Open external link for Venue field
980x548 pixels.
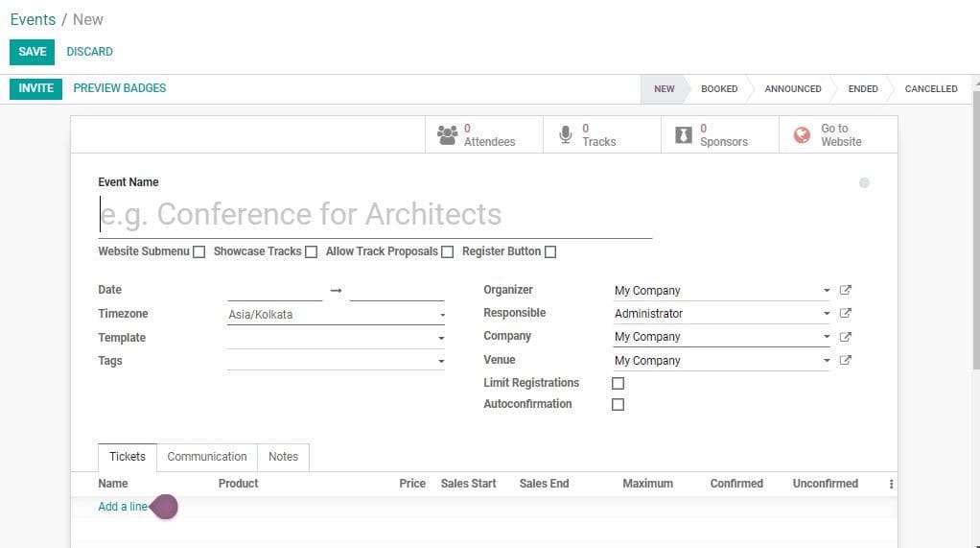coord(845,360)
